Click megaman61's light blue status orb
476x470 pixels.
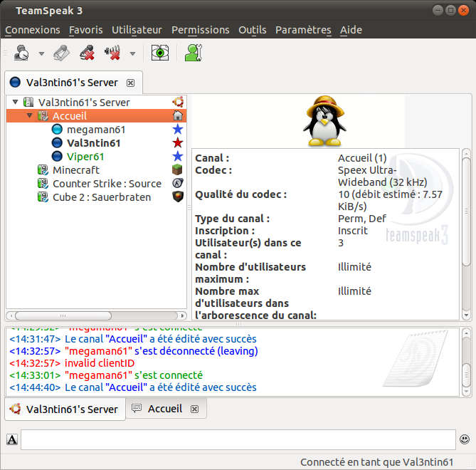(57, 129)
